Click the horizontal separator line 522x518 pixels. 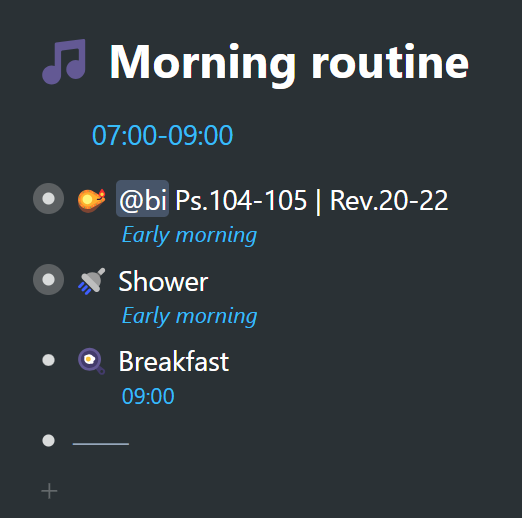101,444
